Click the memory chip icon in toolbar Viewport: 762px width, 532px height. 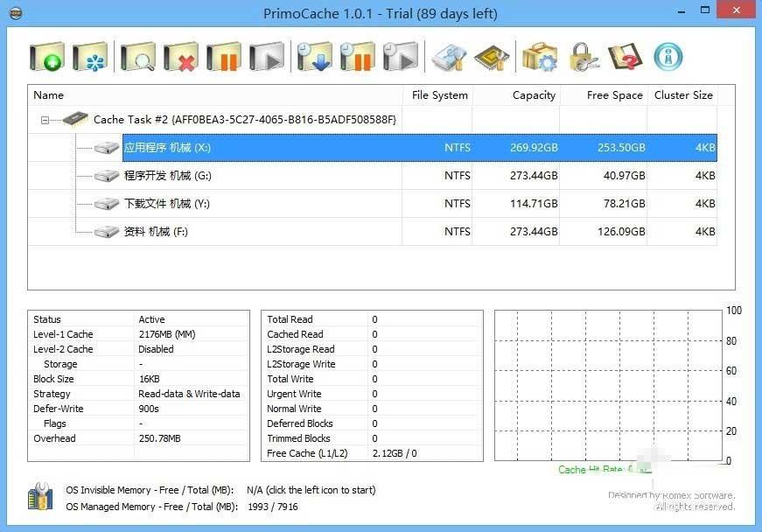pyautogui.click(x=491, y=55)
